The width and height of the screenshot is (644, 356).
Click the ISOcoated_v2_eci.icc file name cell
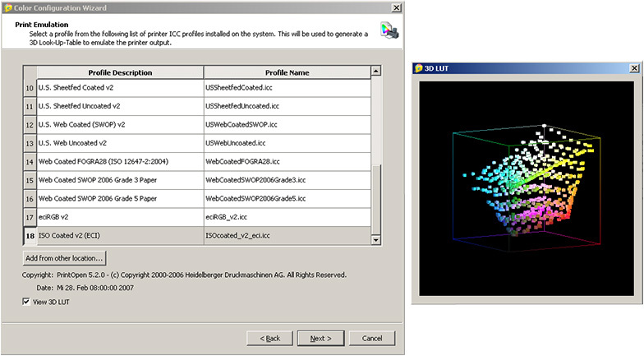[287, 235]
